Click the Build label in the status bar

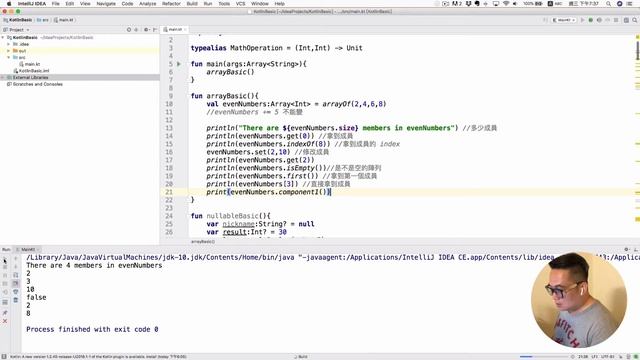[x=301, y=357]
